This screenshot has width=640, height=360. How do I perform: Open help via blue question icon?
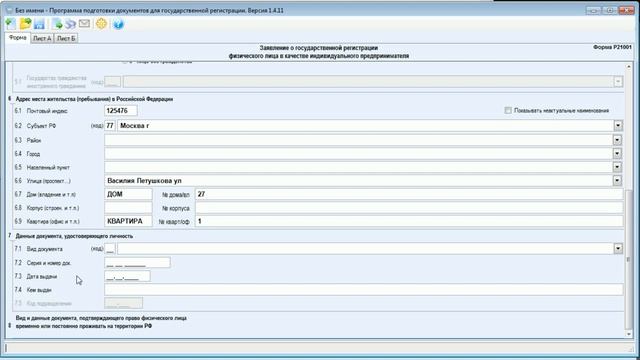[x=118, y=24]
